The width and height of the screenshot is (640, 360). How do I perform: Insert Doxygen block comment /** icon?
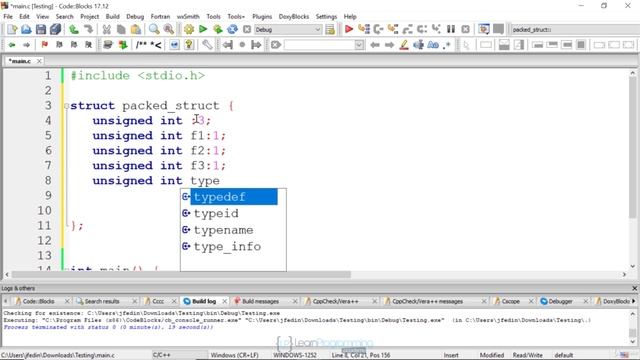141,45
